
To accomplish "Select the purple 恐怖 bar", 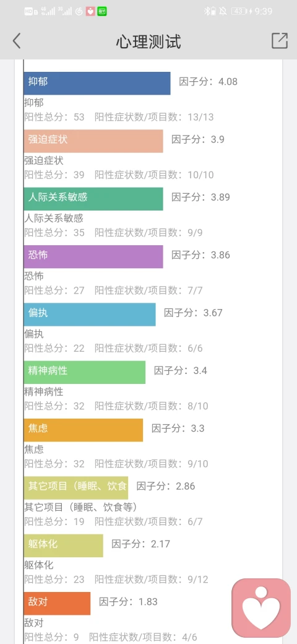I will click(93, 257).
